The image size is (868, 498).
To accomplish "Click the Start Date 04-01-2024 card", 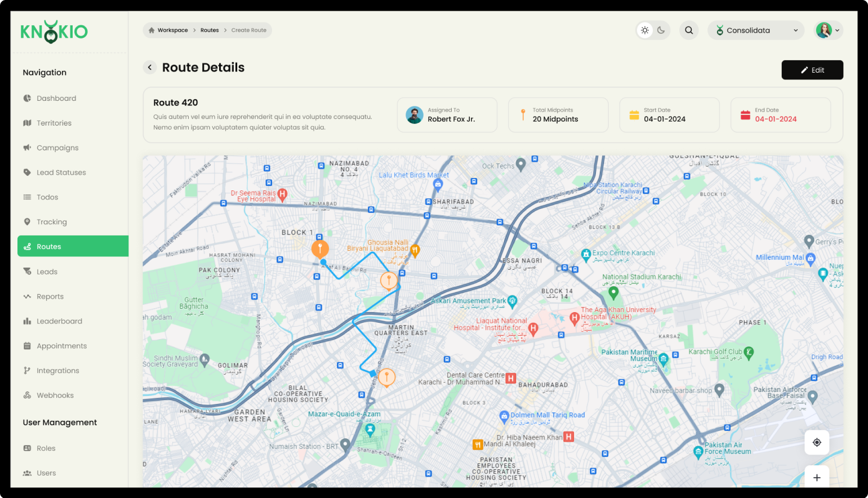I will click(669, 115).
